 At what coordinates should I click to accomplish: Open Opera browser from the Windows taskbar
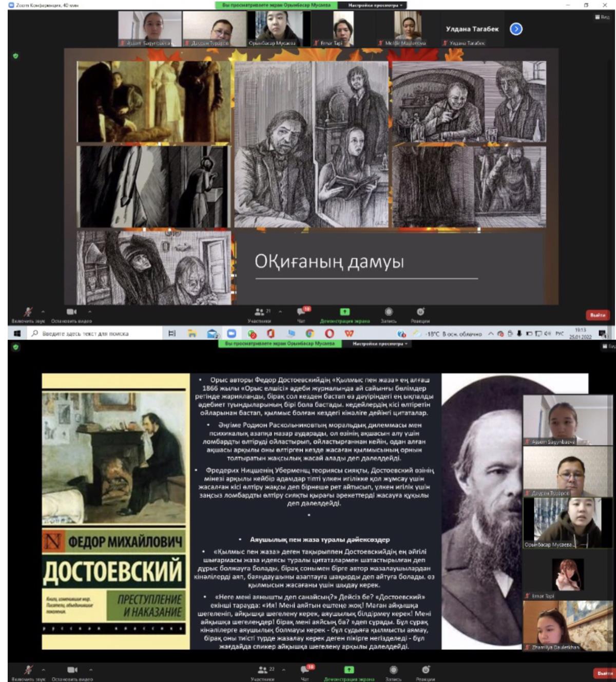[x=329, y=334]
